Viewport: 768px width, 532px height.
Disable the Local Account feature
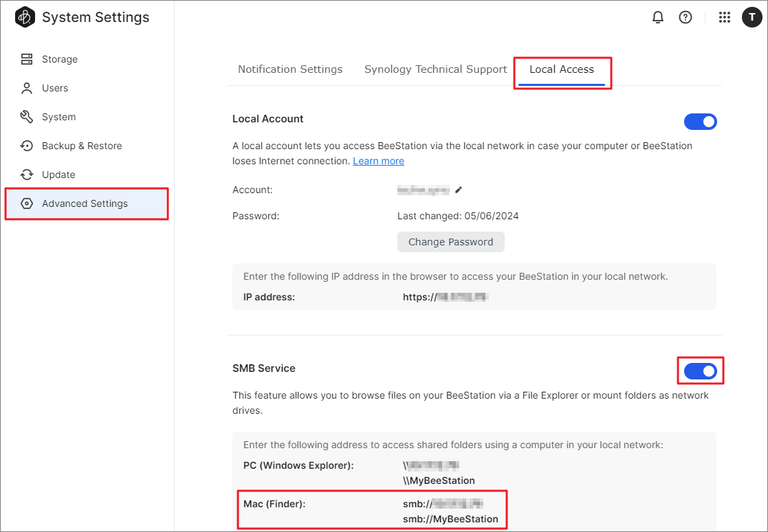coord(701,122)
